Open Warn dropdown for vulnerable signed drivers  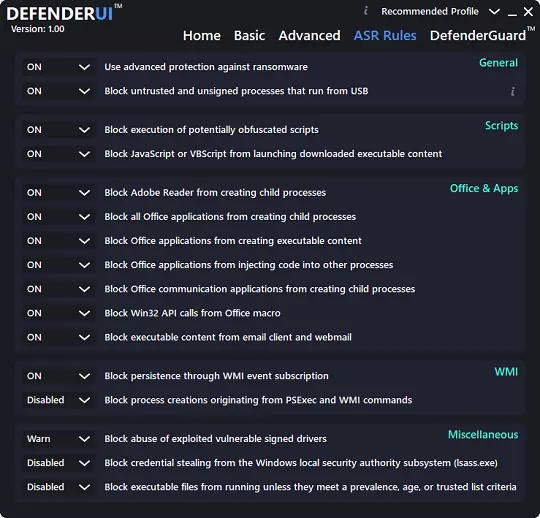(59, 439)
